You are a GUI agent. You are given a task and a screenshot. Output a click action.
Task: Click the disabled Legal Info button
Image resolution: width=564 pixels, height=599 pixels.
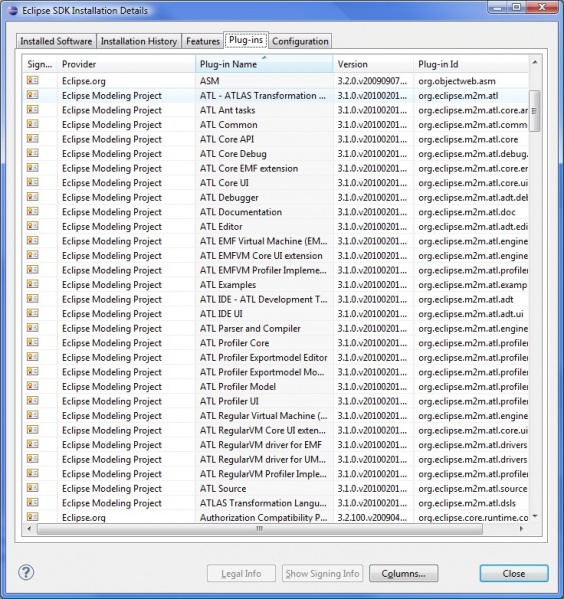click(241, 573)
